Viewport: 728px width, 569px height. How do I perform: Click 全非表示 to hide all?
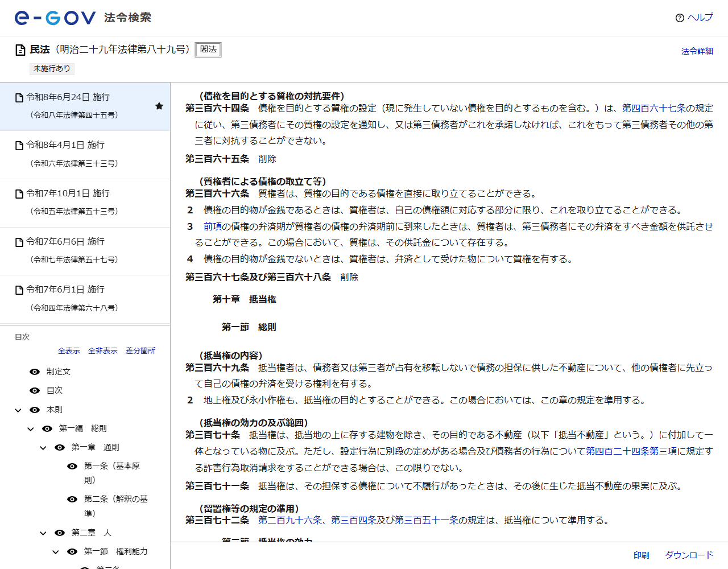click(102, 351)
